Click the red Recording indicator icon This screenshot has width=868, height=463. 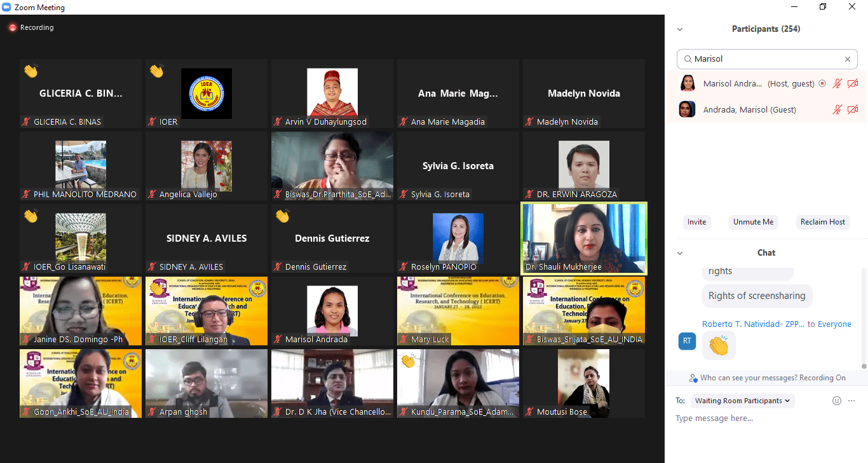pos(12,28)
